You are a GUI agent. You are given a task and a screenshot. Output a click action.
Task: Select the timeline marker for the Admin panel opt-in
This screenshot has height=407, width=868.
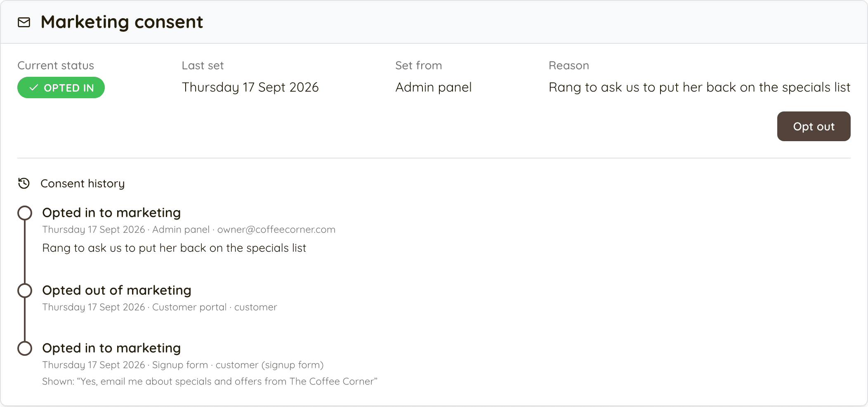[x=25, y=213]
